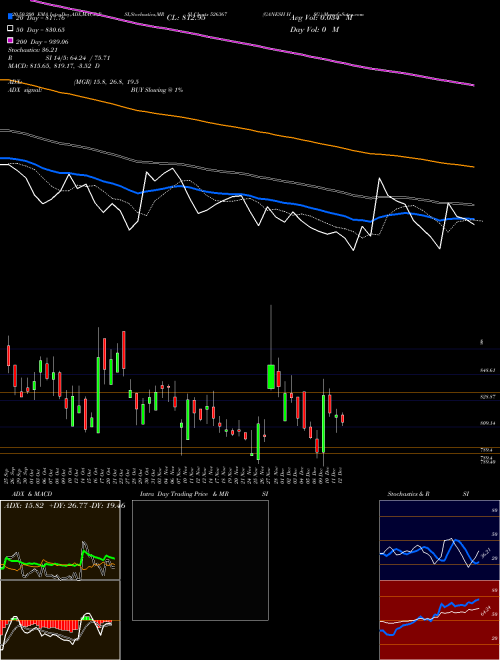
Task: Click the 'Day Vol: 0 M' label
Action: [x=314, y=29]
